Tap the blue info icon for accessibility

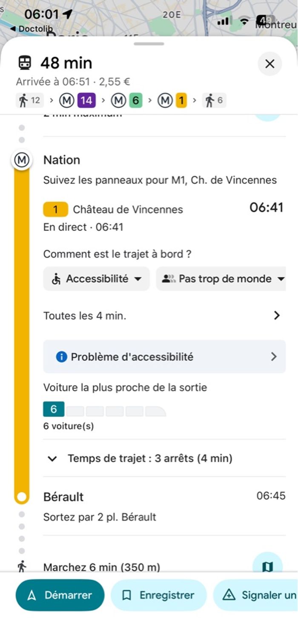pyautogui.click(x=61, y=356)
